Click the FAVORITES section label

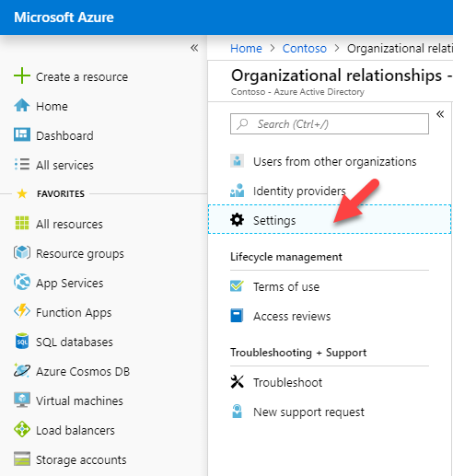[x=61, y=193]
